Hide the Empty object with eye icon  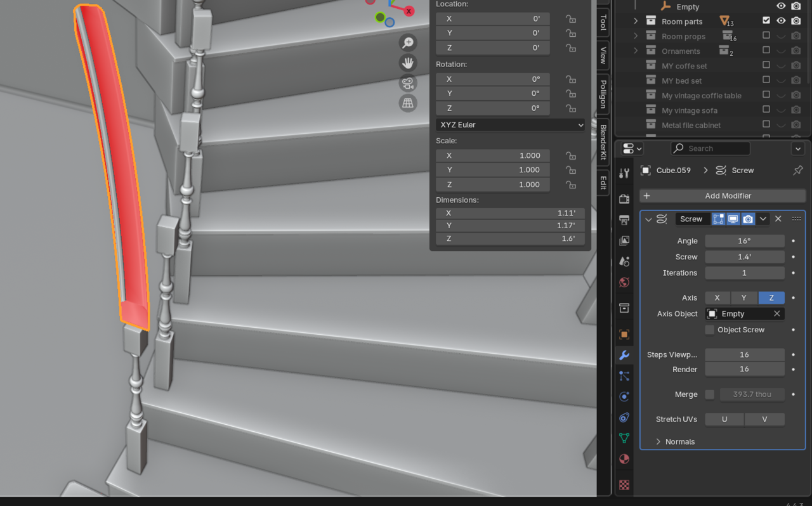click(x=781, y=6)
